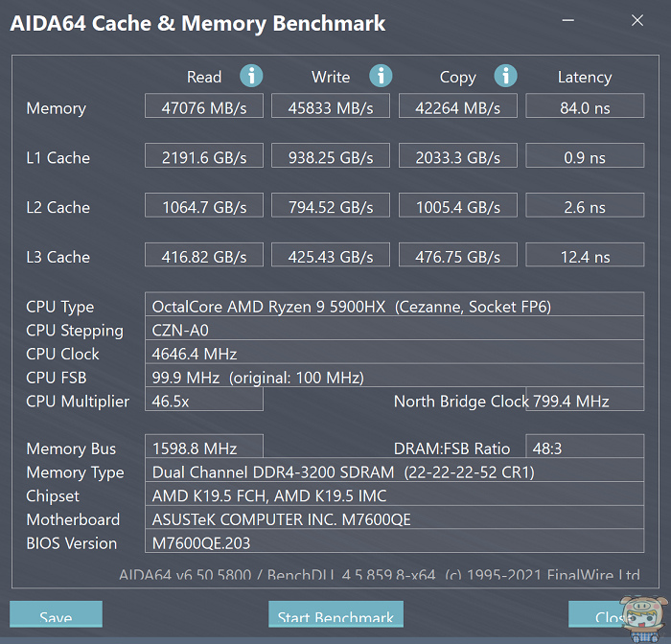The image size is (671, 644).
Task: Select the Memory Read result field
Action: 203,107
